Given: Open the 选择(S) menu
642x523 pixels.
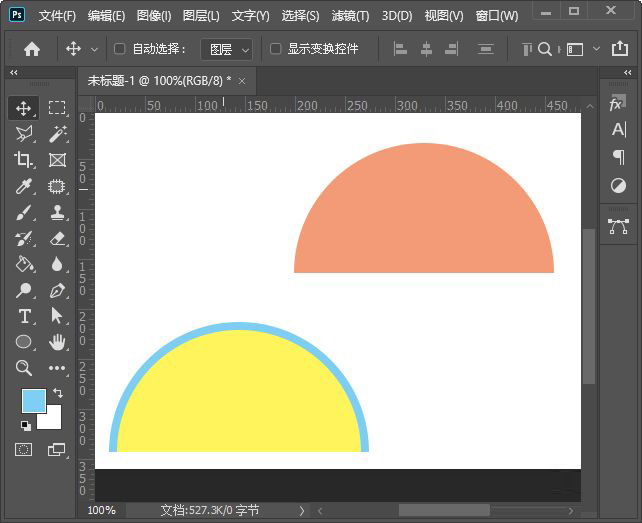Looking at the screenshot, I should click(301, 16).
